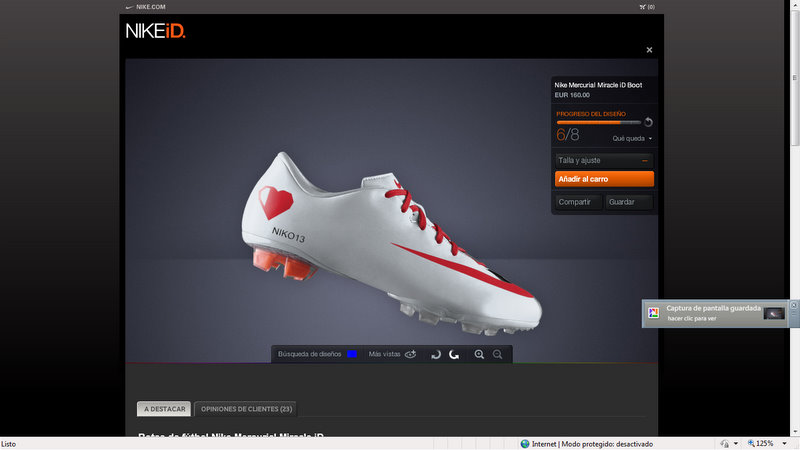800x450 pixels.
Task: Click 'Modo protegido: desactivado' status text
Action: pyautogui.click(x=607, y=444)
